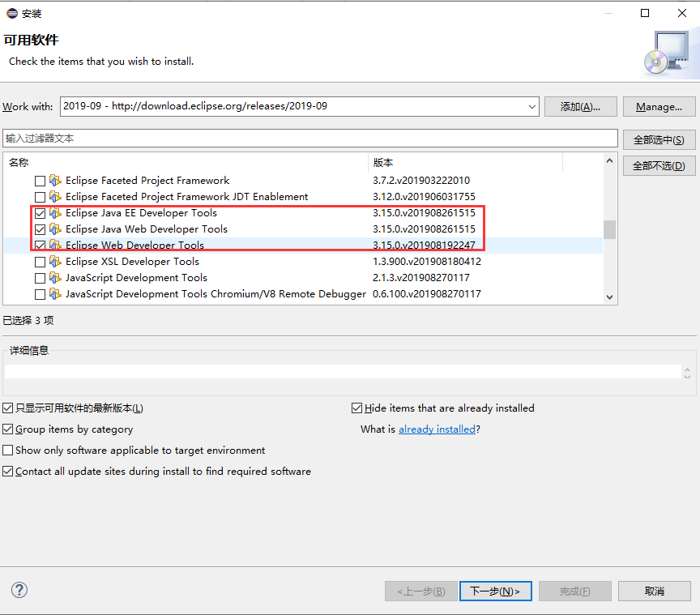Open the Manage... sites button
The height and width of the screenshot is (615, 700).
click(659, 107)
